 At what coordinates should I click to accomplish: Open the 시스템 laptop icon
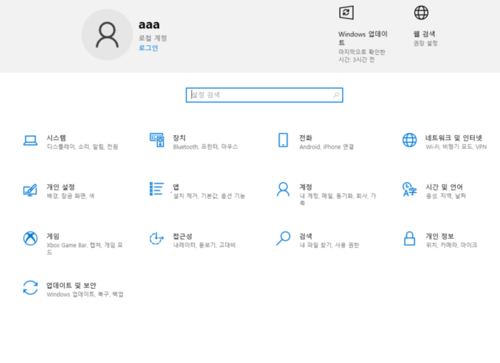[30, 140]
